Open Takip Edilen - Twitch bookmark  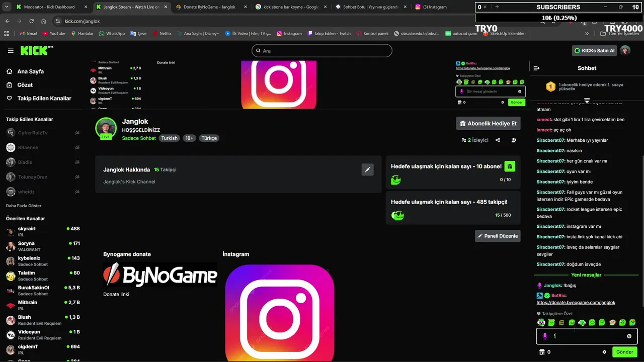click(x=329, y=34)
